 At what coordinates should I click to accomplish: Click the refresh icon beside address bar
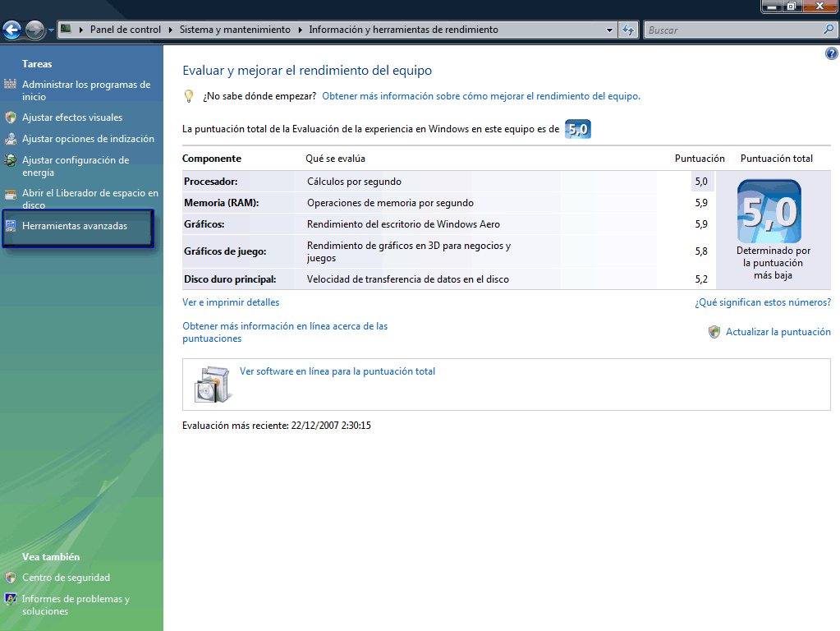629,30
